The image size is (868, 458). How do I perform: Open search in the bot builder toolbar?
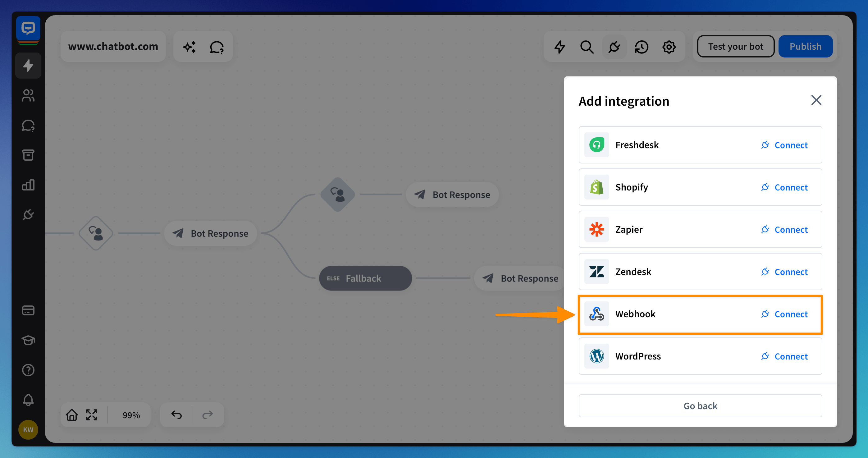(587, 47)
